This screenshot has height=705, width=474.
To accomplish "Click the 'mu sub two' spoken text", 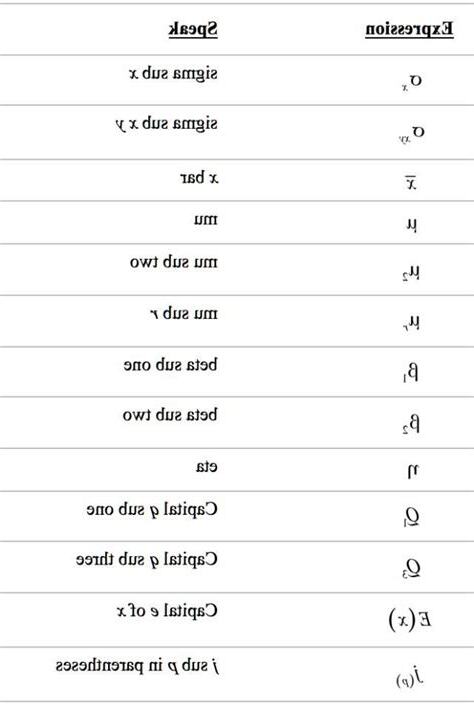I will [x=174, y=262].
